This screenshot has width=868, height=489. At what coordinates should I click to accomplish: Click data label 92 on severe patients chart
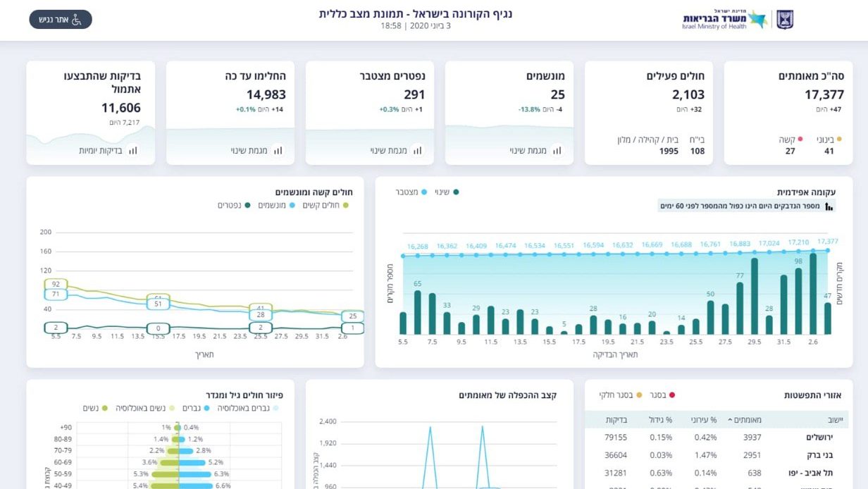coord(56,285)
